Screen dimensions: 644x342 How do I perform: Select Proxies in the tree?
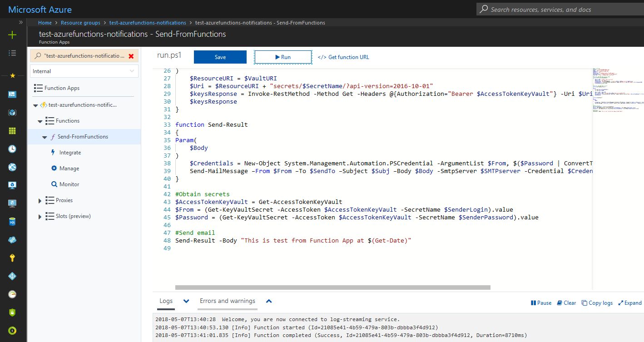point(64,200)
